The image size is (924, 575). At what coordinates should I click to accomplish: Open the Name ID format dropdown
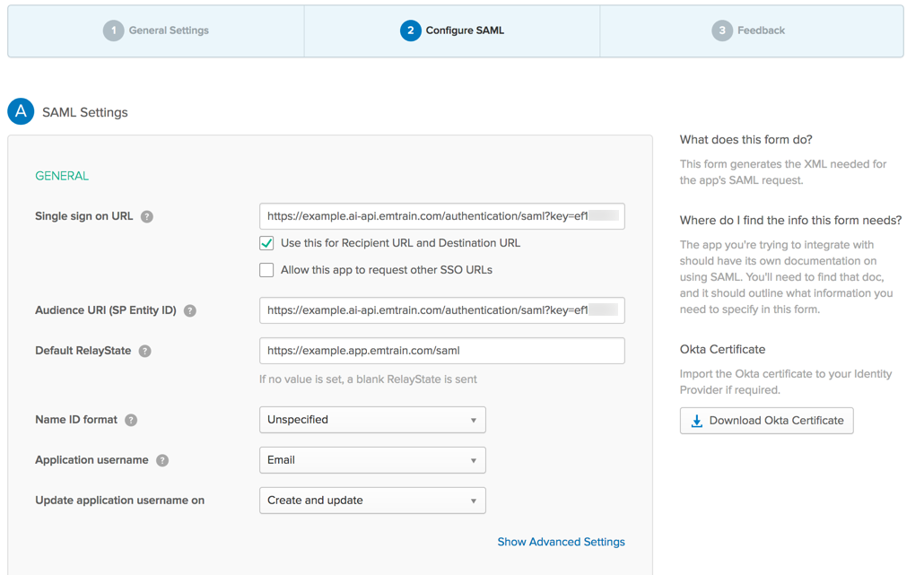(372, 420)
